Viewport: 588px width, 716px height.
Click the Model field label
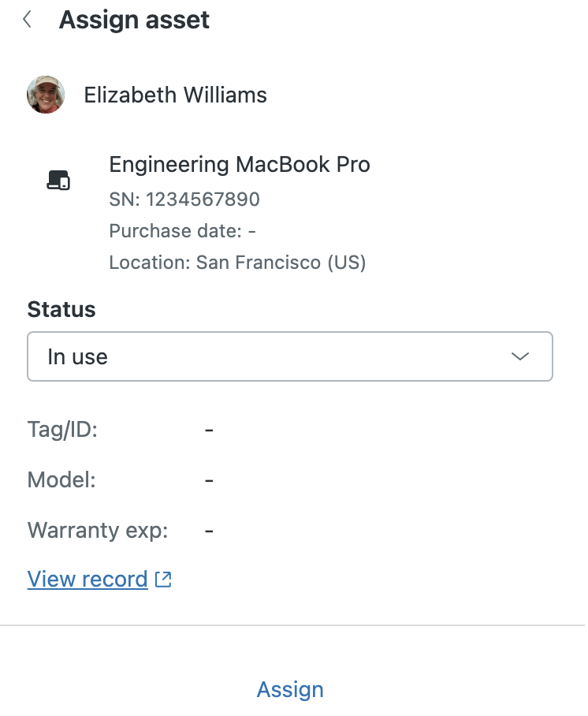61,480
